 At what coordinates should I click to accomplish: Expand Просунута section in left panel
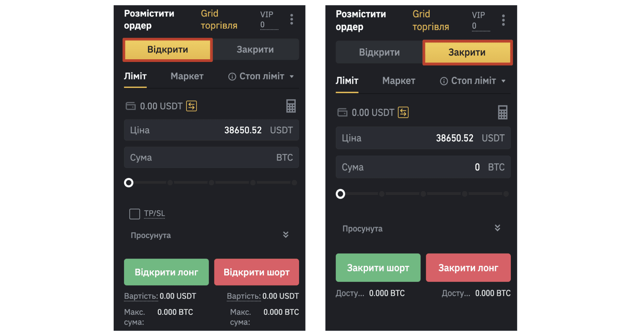tap(286, 235)
